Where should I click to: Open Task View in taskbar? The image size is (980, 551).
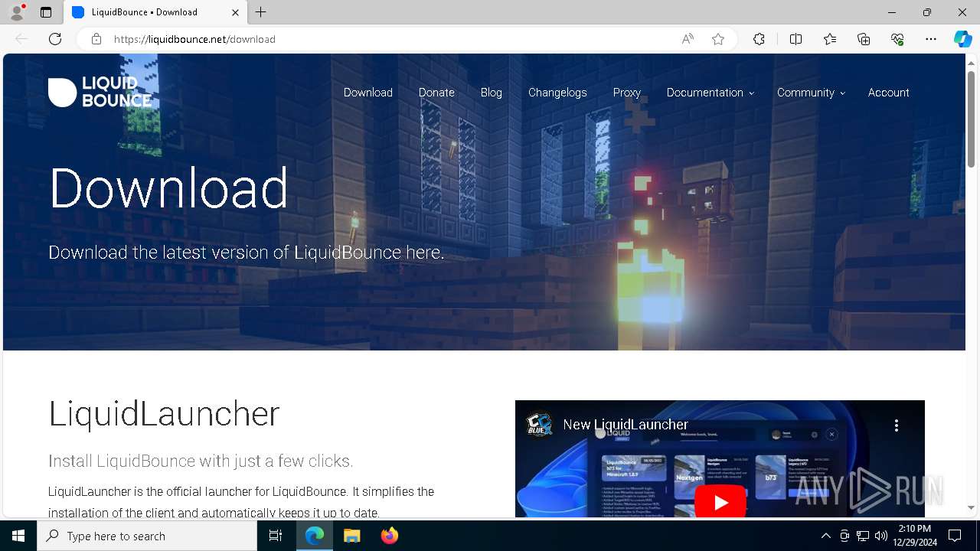[x=276, y=536]
